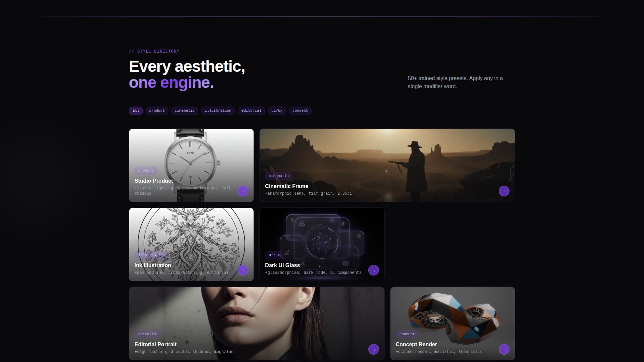Select the ui/ux filter link

277,111
